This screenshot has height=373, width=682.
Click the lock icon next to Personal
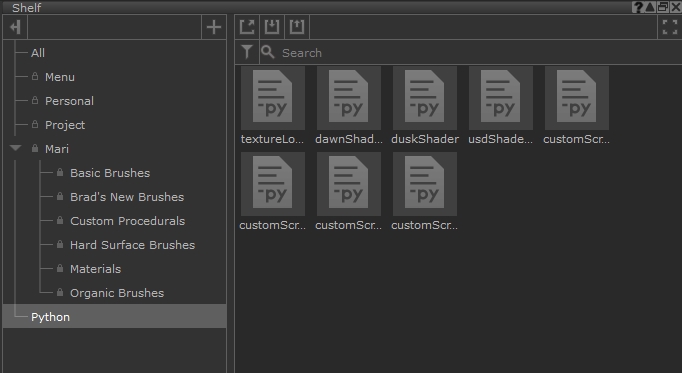[x=35, y=100]
